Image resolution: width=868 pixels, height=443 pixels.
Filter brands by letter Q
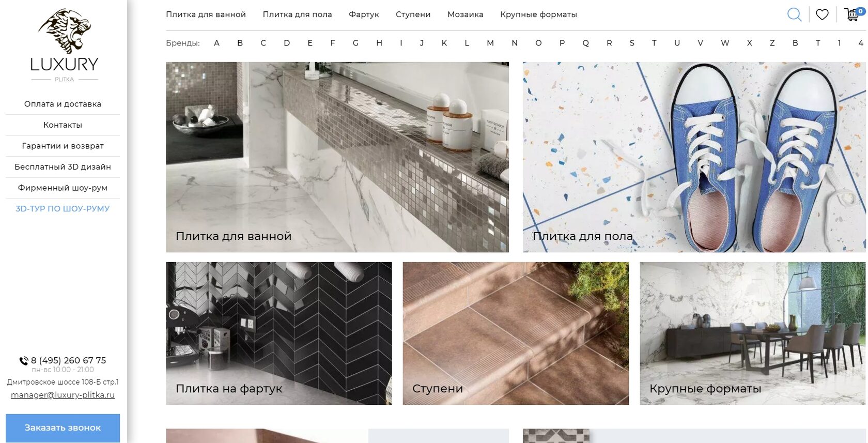point(585,43)
